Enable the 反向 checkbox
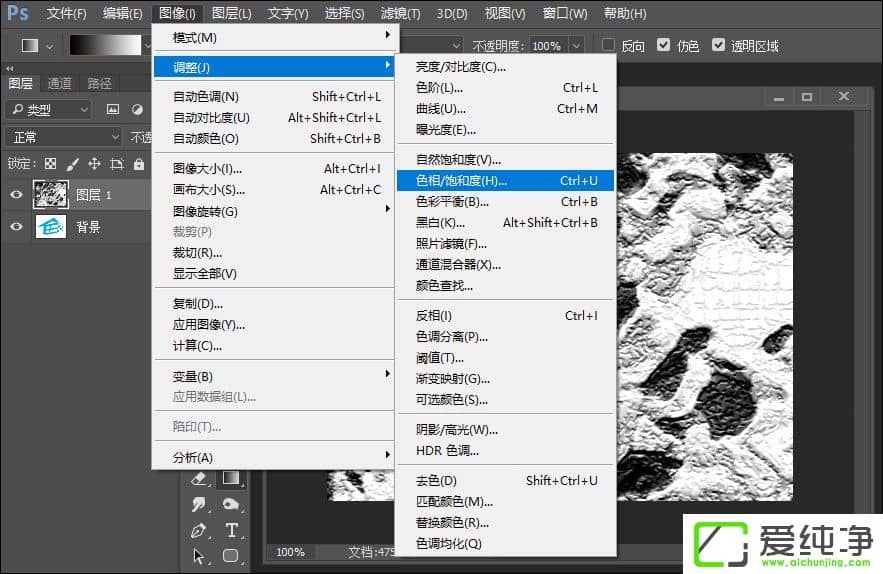The image size is (883, 574). [x=608, y=46]
